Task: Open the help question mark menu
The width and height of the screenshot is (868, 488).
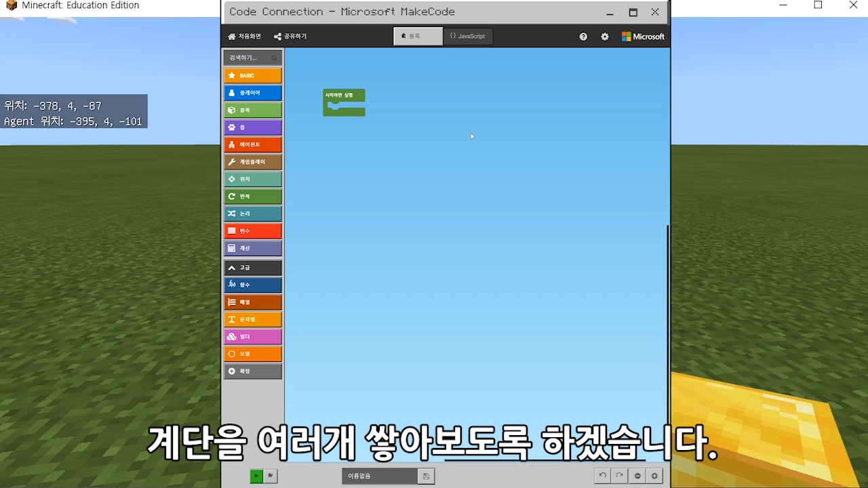Action: (x=583, y=37)
